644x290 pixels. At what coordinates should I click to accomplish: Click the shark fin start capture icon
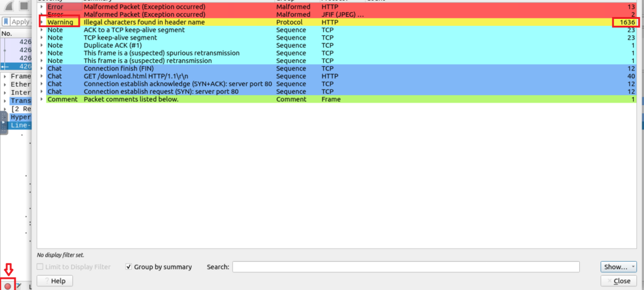[x=8, y=6]
